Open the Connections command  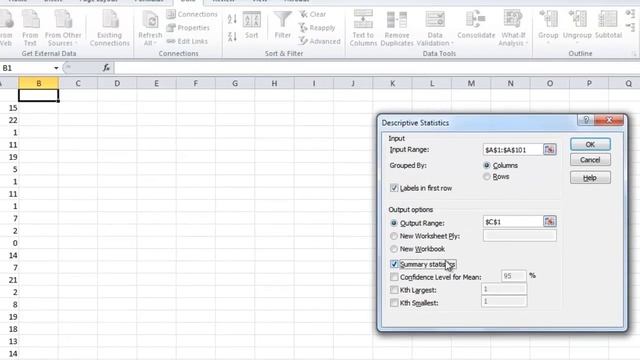coord(192,14)
